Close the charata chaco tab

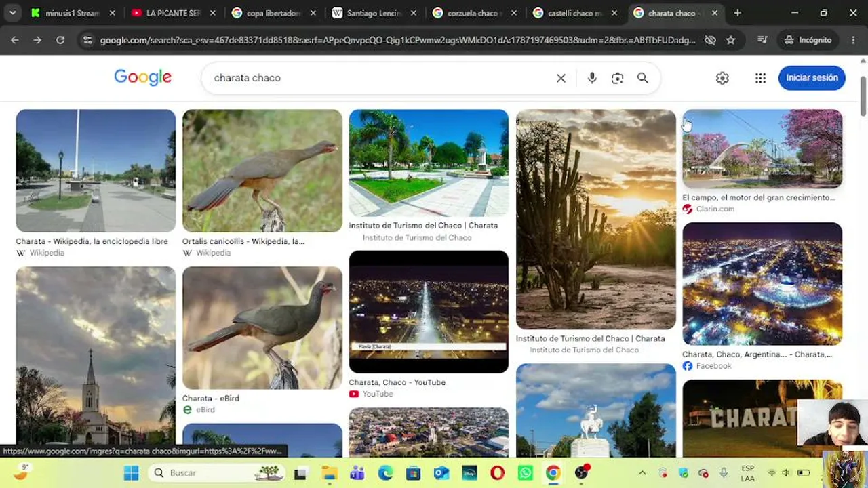coord(715,13)
